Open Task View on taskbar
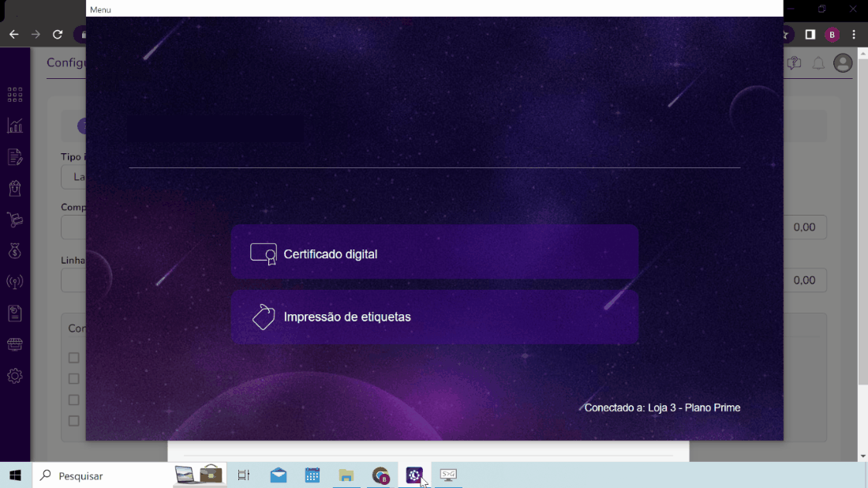This screenshot has height=488, width=868. (244, 475)
